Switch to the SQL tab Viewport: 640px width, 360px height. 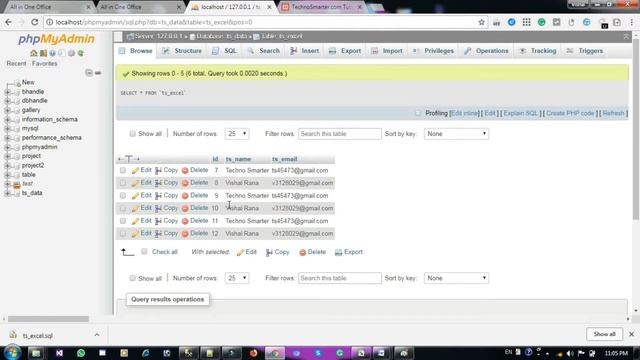pyautogui.click(x=225, y=51)
